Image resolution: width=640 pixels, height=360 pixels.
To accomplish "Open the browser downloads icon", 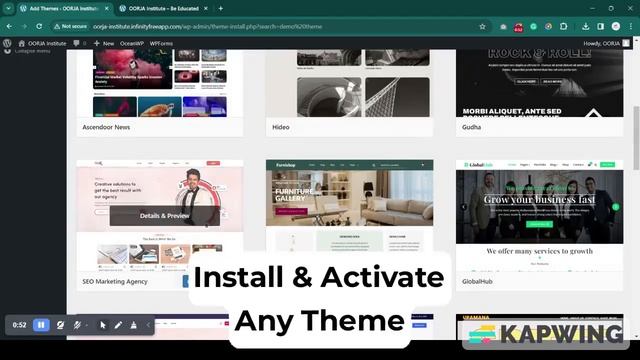I will coord(586,27).
